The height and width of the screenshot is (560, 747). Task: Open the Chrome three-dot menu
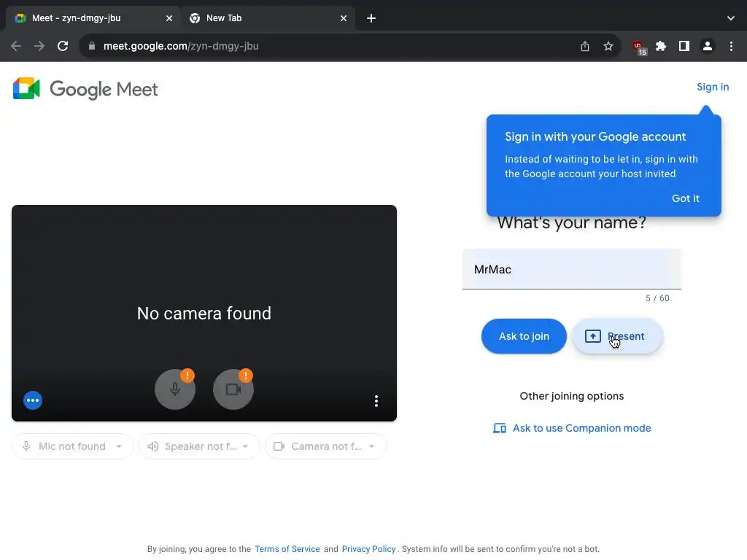731,46
